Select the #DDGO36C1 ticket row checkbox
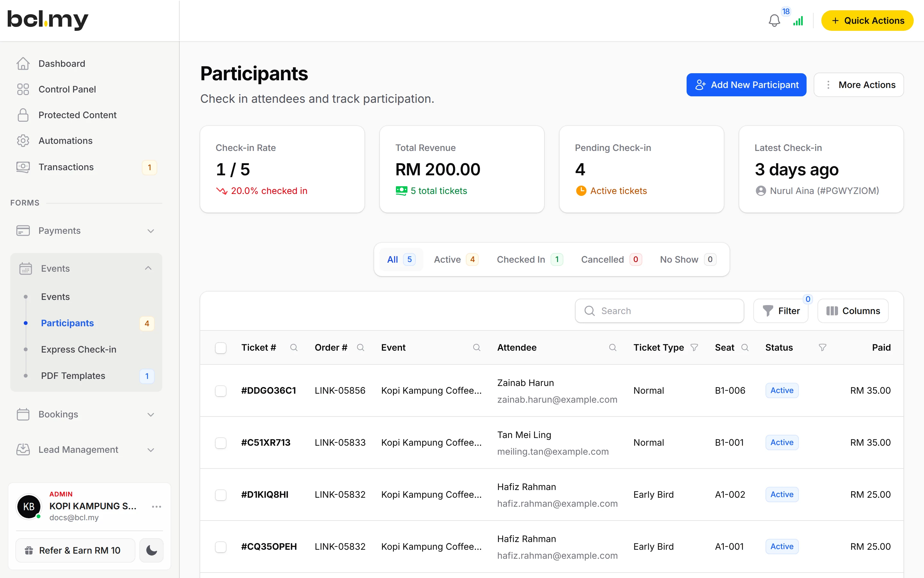Viewport: 924px width, 578px height. pos(221,391)
